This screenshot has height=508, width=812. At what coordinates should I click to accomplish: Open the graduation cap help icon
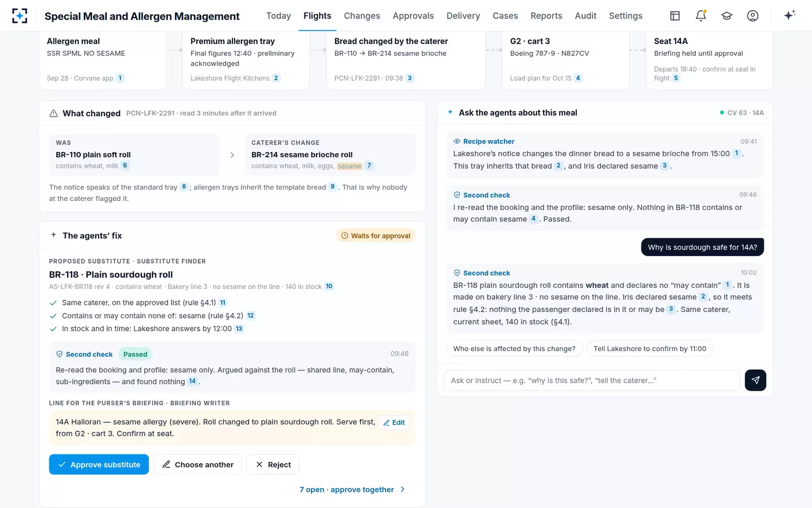point(727,16)
